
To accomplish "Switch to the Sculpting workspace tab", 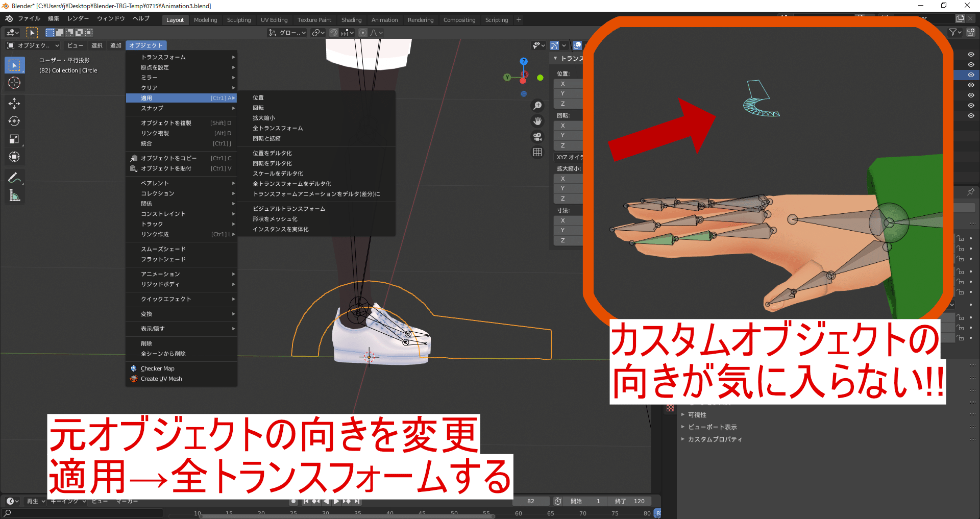I will pyautogui.click(x=239, y=20).
